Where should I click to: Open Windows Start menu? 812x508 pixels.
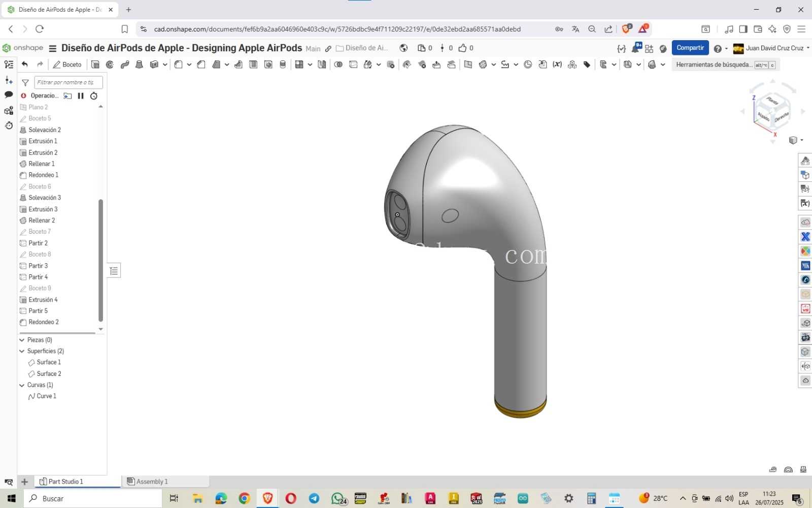coord(12,498)
